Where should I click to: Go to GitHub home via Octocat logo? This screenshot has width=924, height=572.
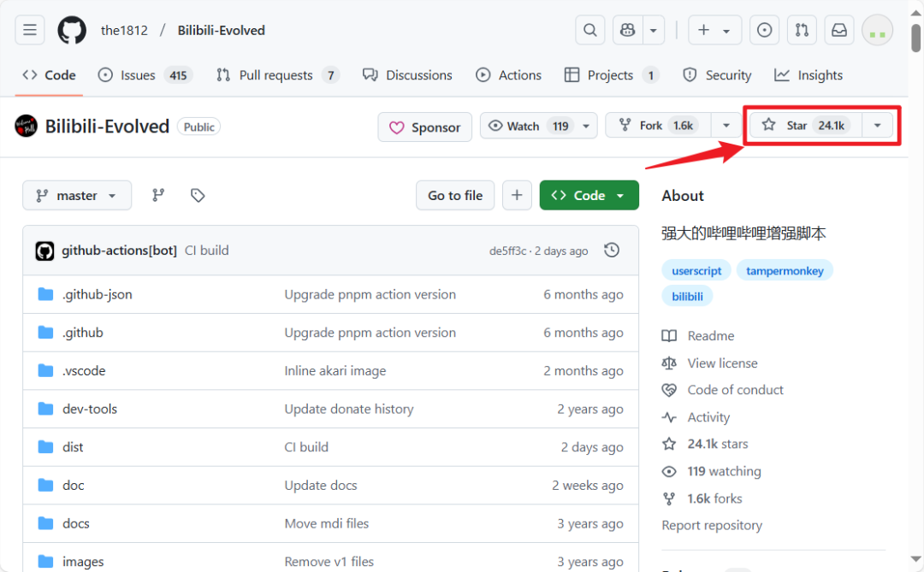coord(72,30)
